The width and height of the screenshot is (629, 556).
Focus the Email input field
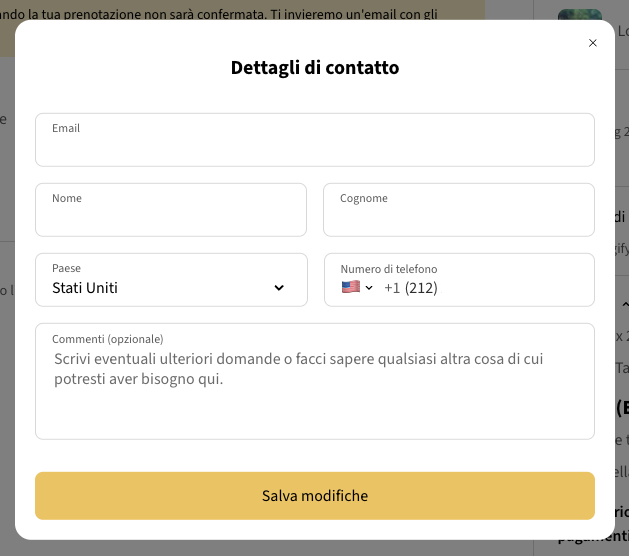point(315,148)
